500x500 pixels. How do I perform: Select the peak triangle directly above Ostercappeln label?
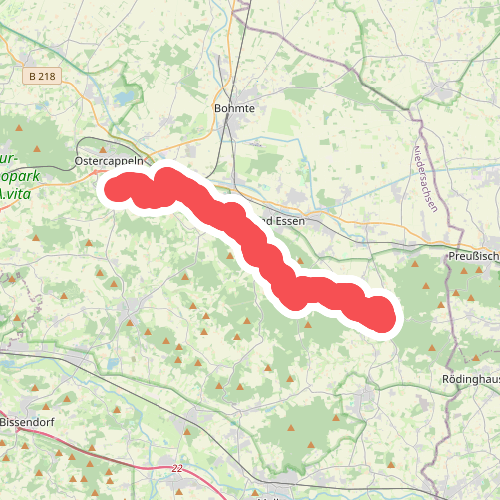click(103, 150)
